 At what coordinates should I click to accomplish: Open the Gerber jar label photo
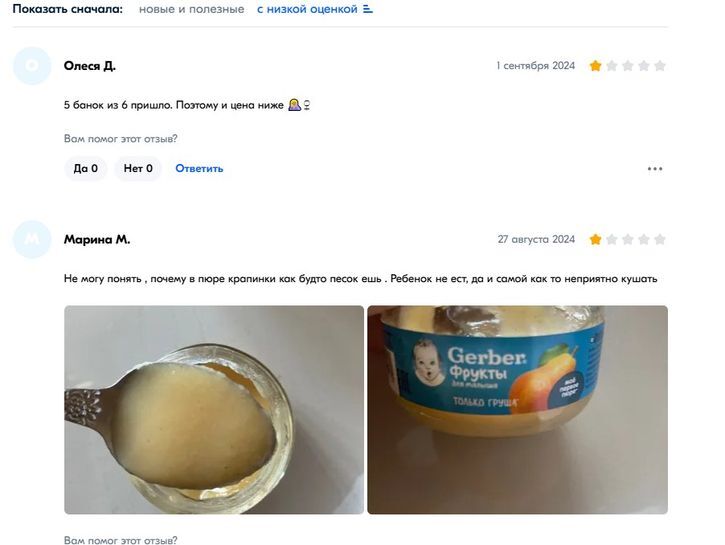coord(517,410)
